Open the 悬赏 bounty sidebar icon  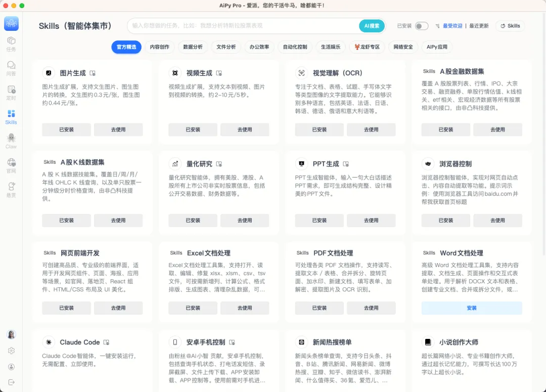(x=11, y=190)
